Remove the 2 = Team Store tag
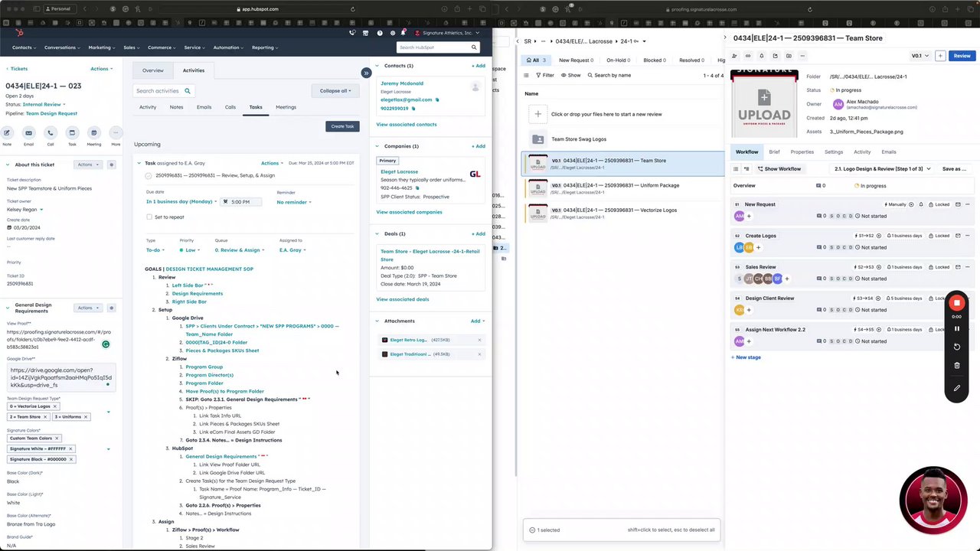Screen dimensions: 980x551 point(44,417)
